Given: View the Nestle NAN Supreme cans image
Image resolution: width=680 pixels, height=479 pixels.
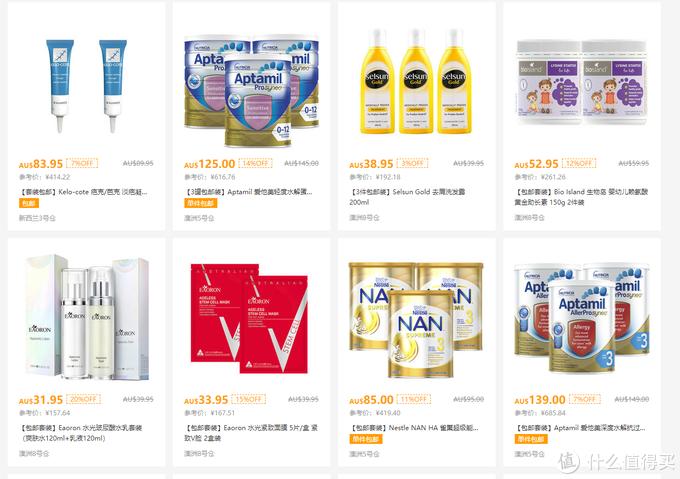Looking at the screenshot, I should pos(416,319).
